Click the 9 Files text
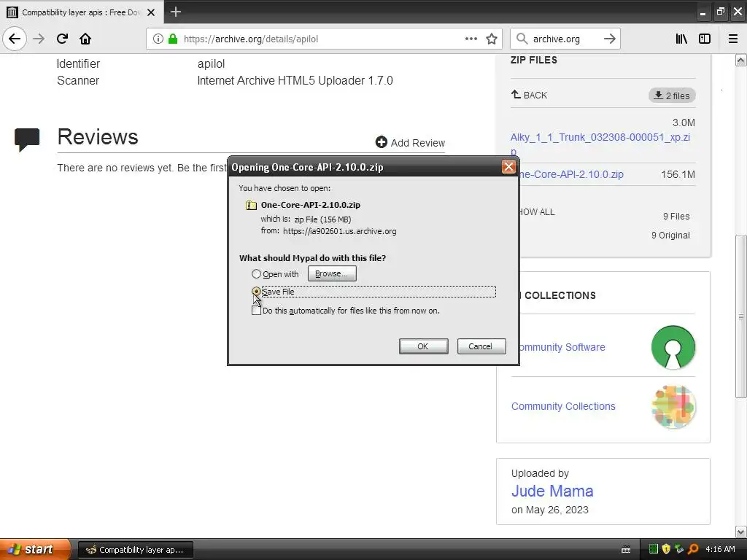This screenshot has height=560, width=747. 676,216
